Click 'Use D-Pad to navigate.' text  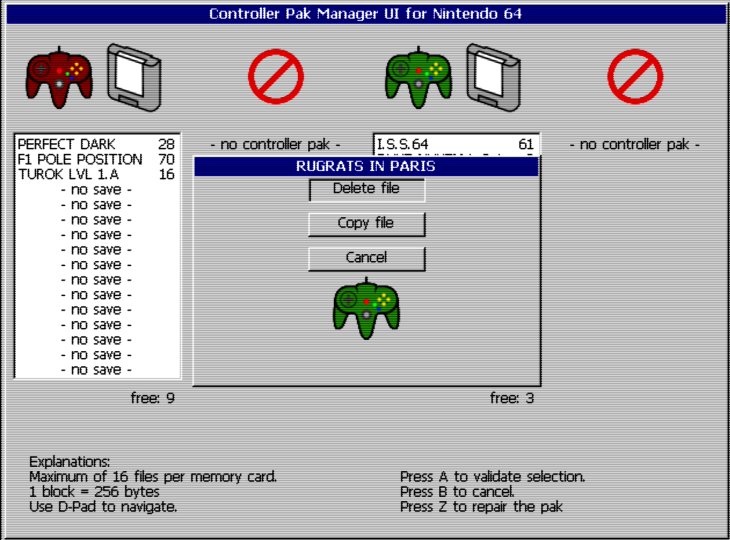[103, 506]
